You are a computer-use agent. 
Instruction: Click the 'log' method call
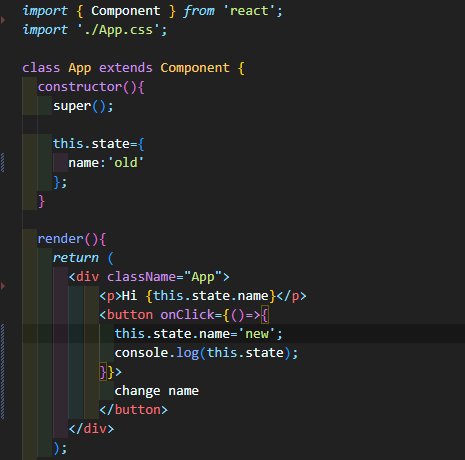click(187, 353)
